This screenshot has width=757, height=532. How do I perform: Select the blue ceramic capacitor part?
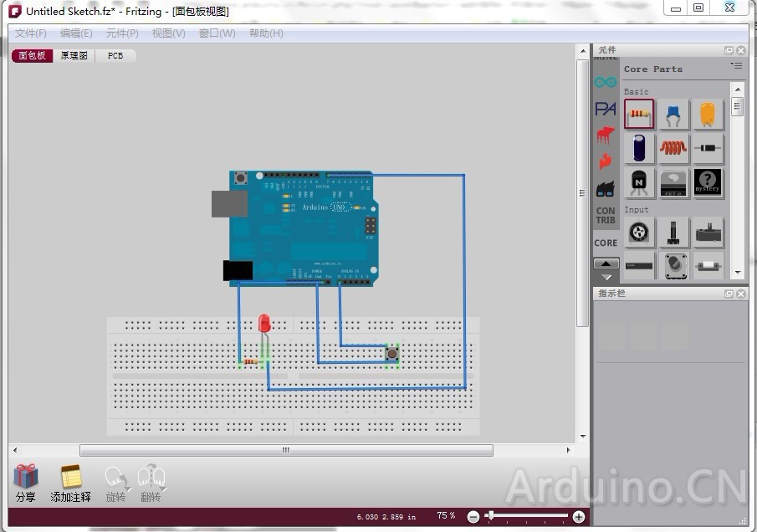pos(673,114)
